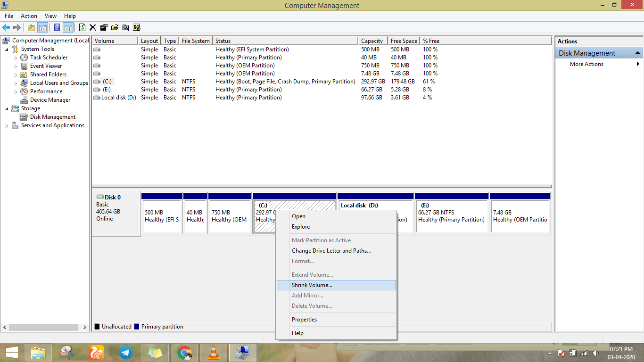Click the Explore magnifier toolbar icon
The width and height of the screenshot is (644, 362).
125,27
